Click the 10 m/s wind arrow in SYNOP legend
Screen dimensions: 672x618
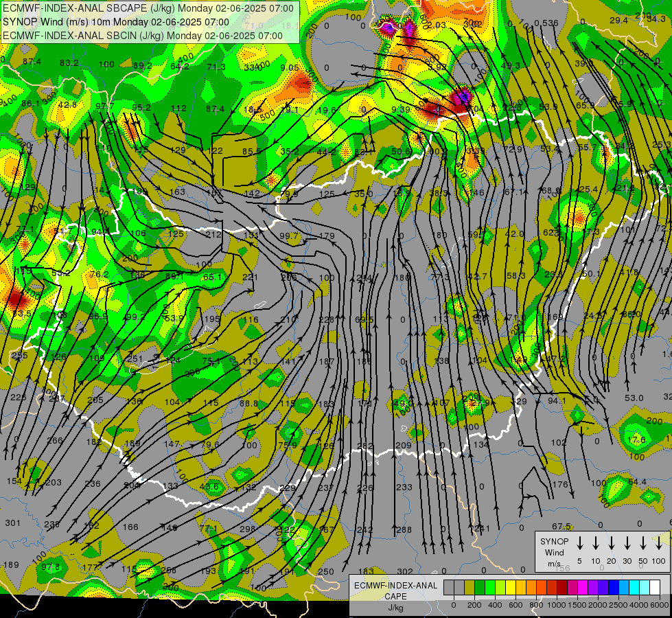click(596, 543)
